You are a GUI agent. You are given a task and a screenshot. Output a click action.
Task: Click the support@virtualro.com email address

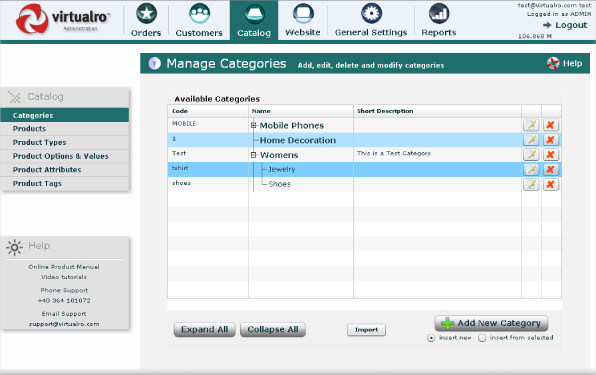(x=64, y=324)
